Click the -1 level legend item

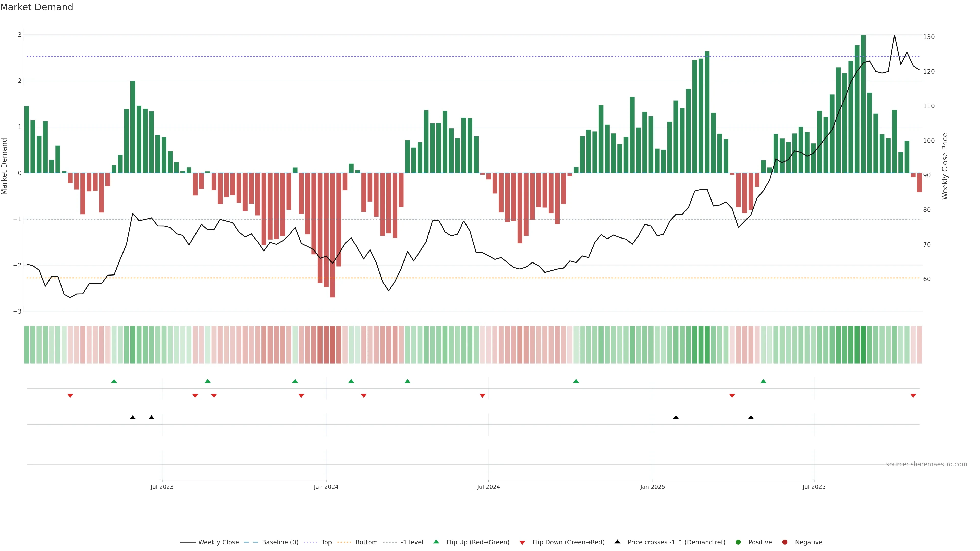tap(412, 542)
